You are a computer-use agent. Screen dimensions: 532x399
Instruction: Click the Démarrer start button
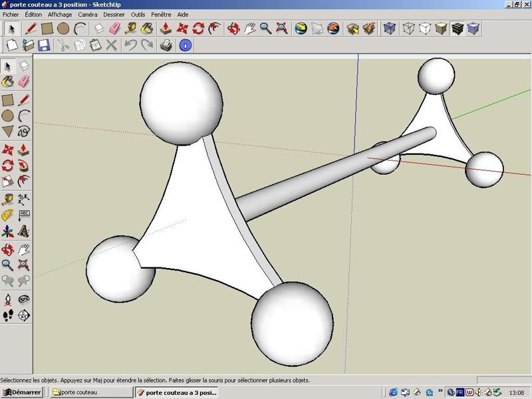coord(22,392)
